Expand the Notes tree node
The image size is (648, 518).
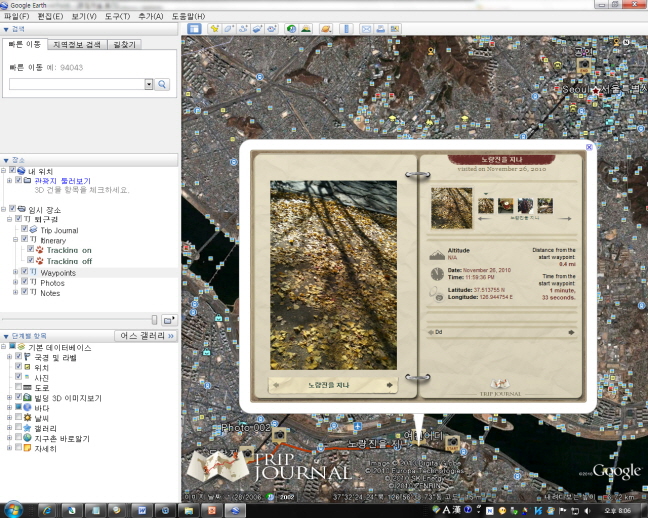tap(15, 292)
